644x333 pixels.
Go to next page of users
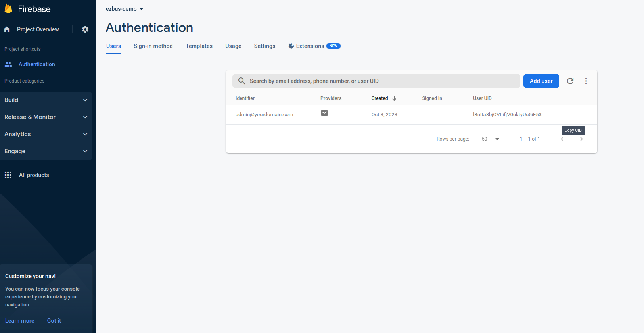point(581,139)
